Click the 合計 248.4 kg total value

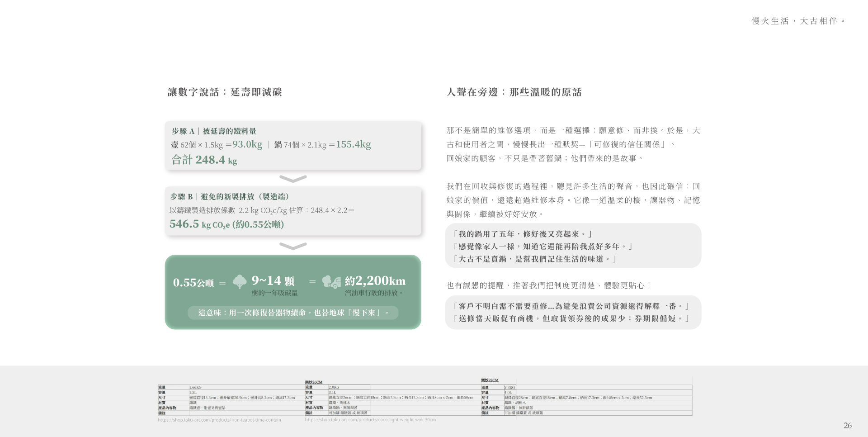204,160
